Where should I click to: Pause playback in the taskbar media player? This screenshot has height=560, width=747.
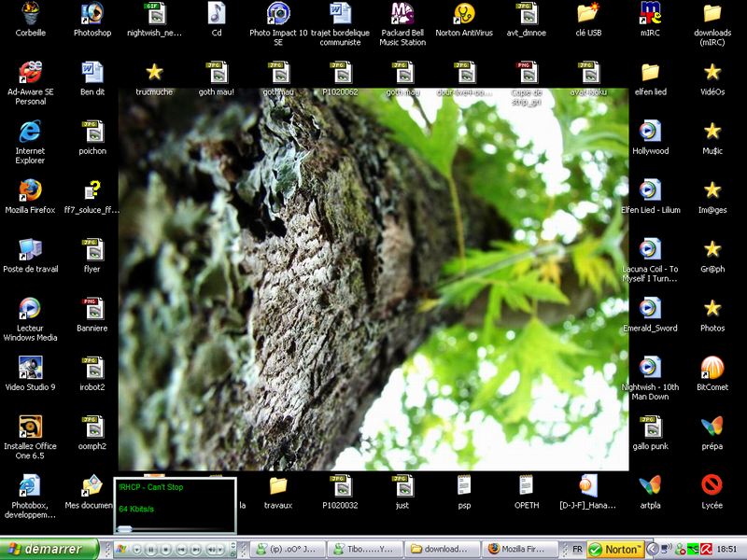tap(151, 550)
